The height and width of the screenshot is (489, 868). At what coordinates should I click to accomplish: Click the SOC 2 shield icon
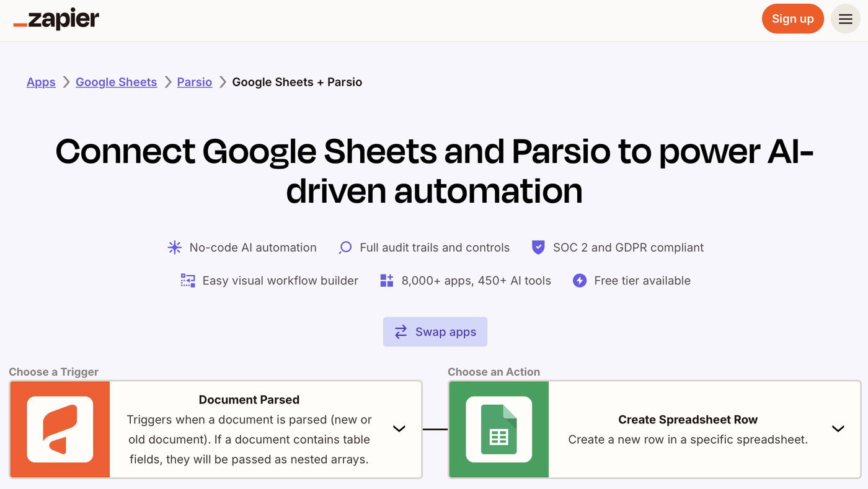tap(538, 247)
